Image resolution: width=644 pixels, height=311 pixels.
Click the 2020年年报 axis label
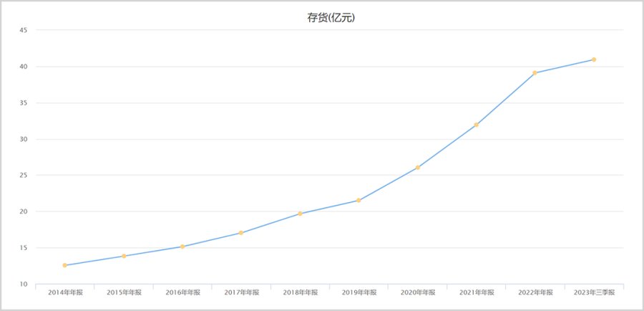418,292
